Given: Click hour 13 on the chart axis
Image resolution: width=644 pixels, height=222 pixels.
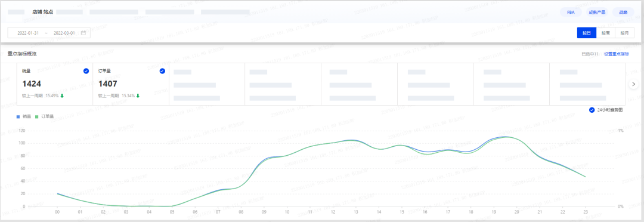Looking at the screenshot, I should point(355,212).
